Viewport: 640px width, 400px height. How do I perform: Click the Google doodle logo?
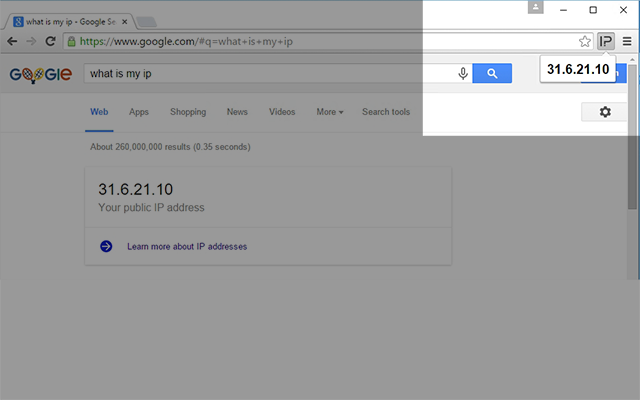(40, 75)
